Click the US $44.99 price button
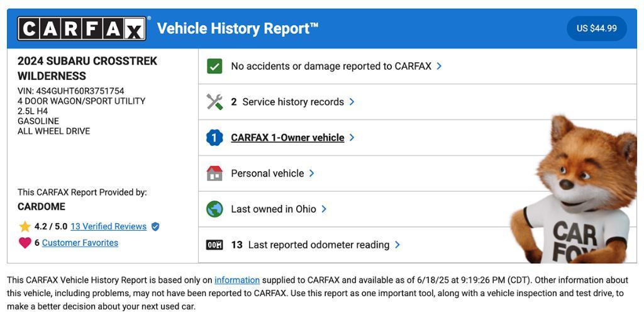Image resolution: width=644 pixels, height=315 pixels. (x=596, y=28)
